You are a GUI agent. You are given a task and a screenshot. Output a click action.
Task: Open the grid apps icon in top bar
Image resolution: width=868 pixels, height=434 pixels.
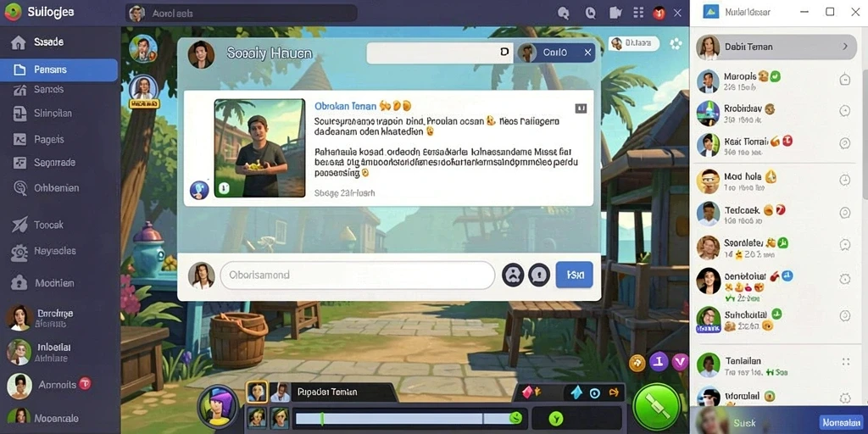click(638, 14)
